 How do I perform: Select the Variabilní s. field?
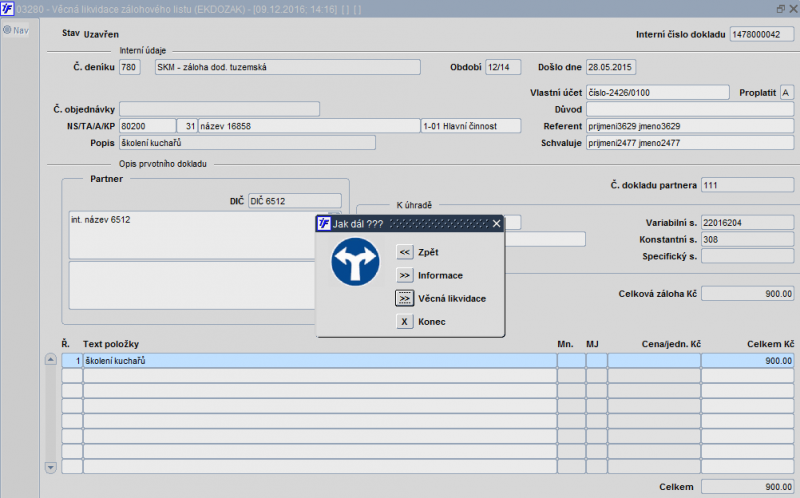(x=746, y=222)
